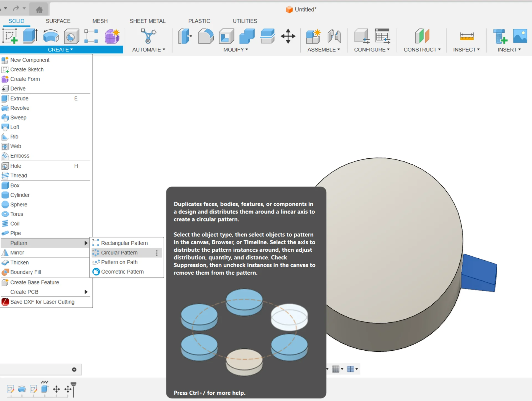Select the Press Pull modify icon
The height and width of the screenshot is (401, 532).
tap(185, 36)
